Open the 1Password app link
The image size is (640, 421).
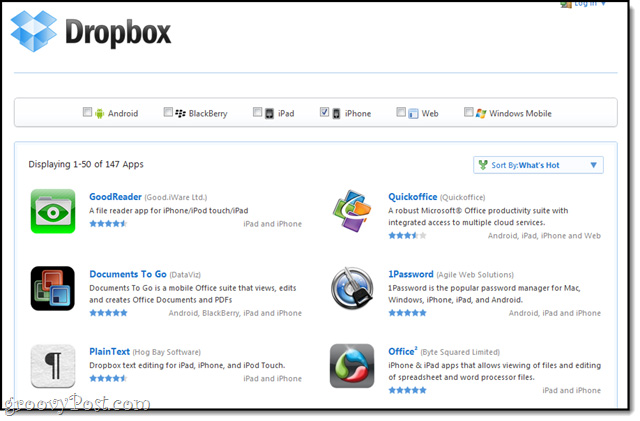click(x=411, y=274)
